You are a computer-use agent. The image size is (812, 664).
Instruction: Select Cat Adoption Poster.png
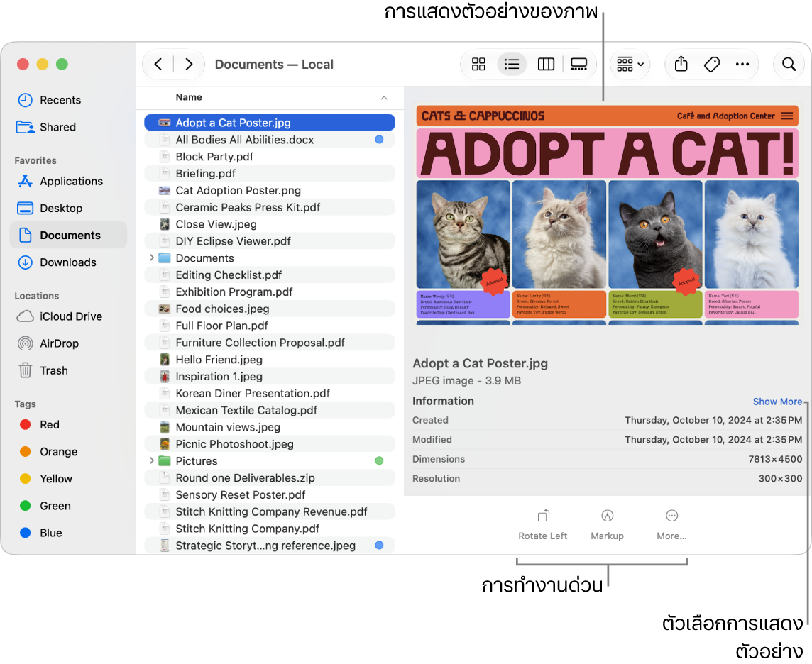[269, 190]
